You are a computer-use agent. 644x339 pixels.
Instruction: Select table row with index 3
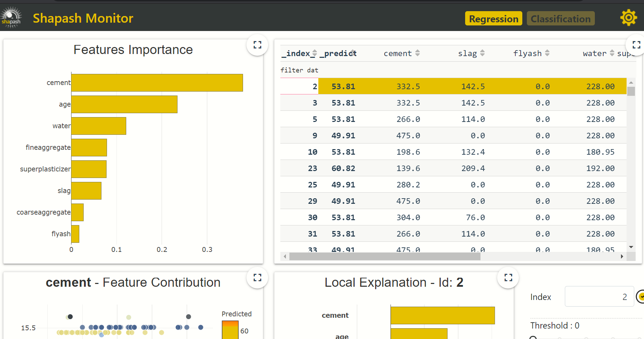pyautogui.click(x=453, y=103)
